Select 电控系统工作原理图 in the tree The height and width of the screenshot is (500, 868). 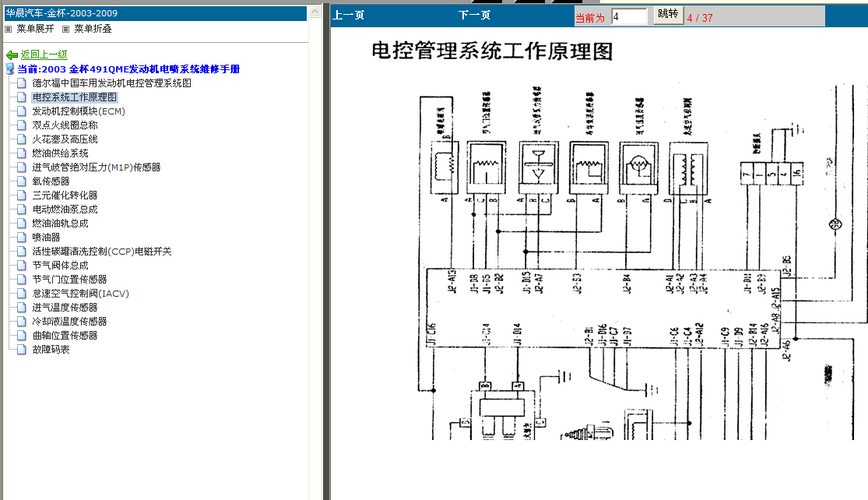(74, 97)
